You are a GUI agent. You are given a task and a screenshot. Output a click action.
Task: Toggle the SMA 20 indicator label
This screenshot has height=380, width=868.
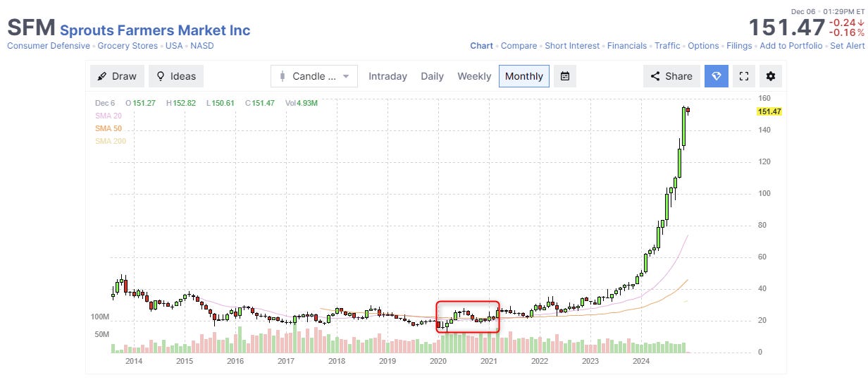click(108, 116)
